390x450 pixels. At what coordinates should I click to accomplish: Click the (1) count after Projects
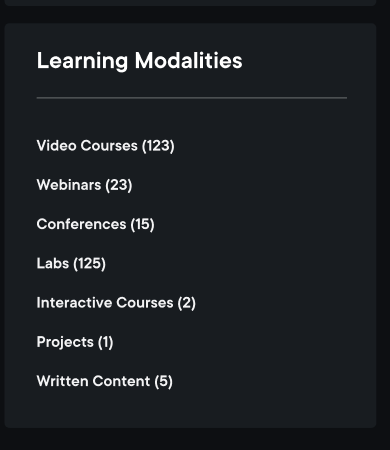(x=105, y=342)
